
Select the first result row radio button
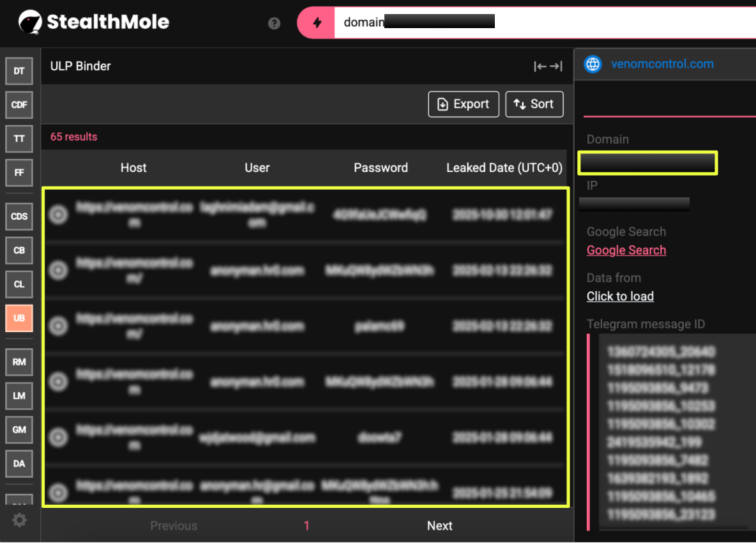point(58,215)
